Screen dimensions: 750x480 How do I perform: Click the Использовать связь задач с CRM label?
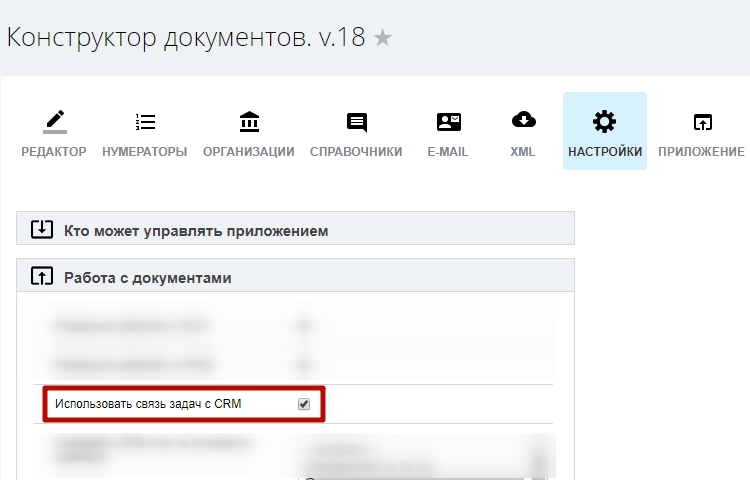point(148,404)
